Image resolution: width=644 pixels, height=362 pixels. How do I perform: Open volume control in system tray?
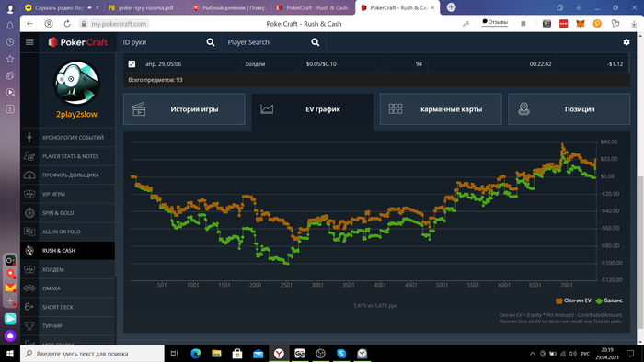click(573, 354)
